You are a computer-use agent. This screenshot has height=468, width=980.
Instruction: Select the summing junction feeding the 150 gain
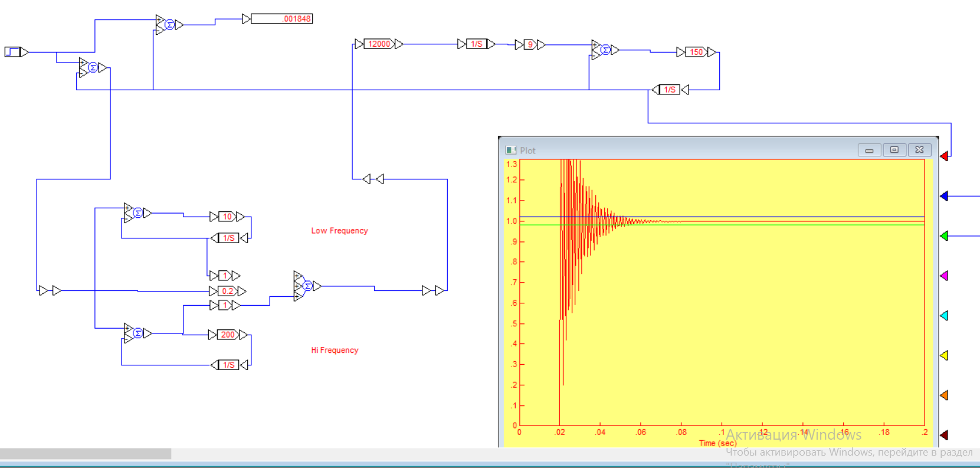pos(605,50)
